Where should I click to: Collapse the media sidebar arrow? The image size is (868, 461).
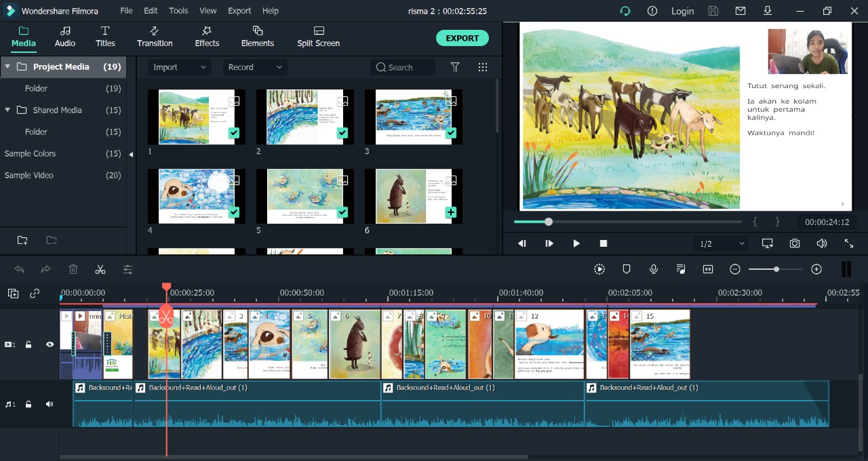coord(131,155)
